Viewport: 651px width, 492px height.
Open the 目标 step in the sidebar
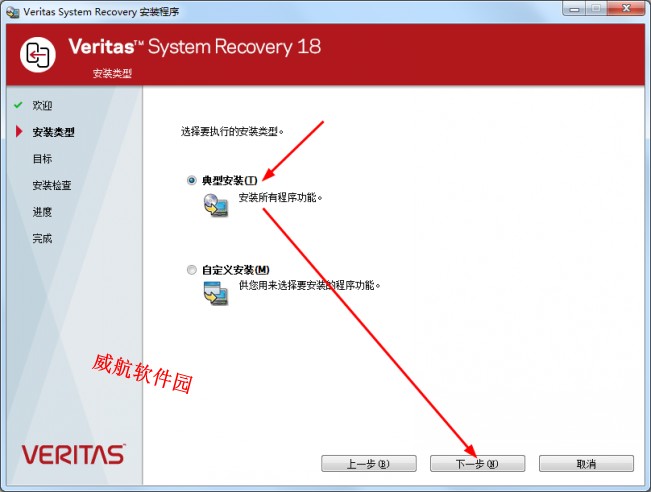click(42, 159)
